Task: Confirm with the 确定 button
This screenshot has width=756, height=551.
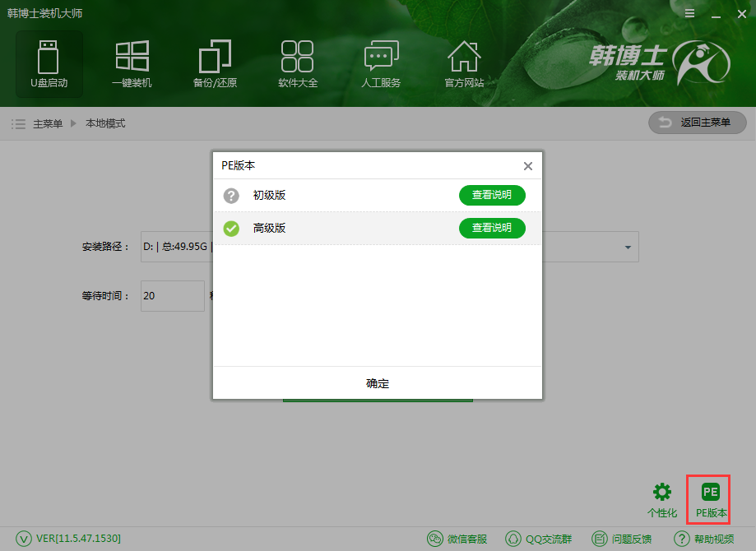Action: [377, 383]
